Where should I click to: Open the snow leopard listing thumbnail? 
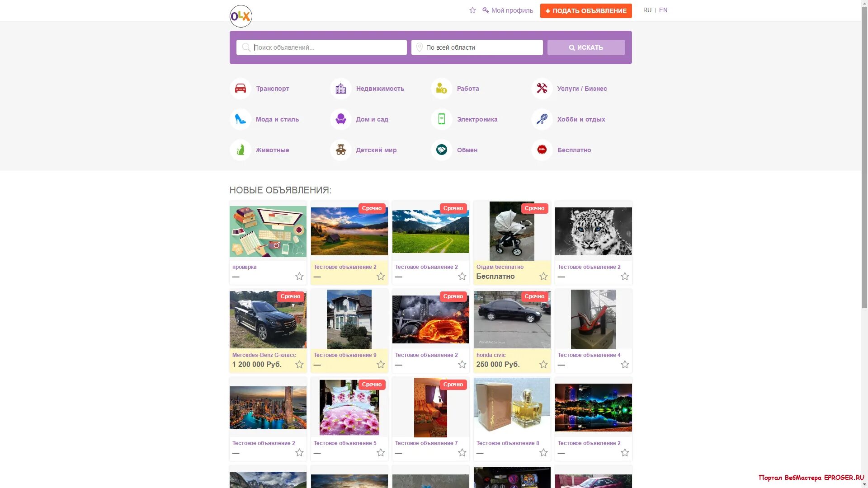pyautogui.click(x=593, y=231)
